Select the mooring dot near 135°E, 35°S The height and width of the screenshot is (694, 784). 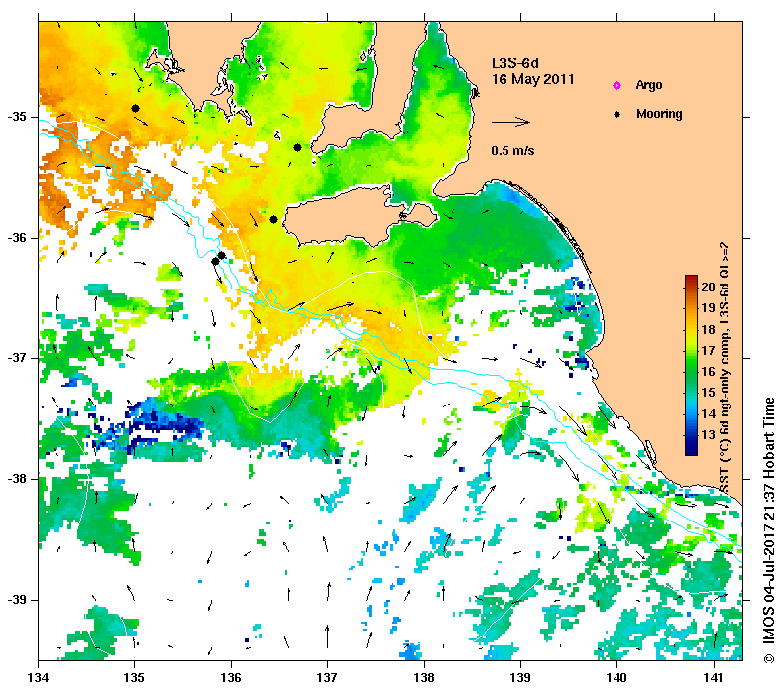coord(135,108)
